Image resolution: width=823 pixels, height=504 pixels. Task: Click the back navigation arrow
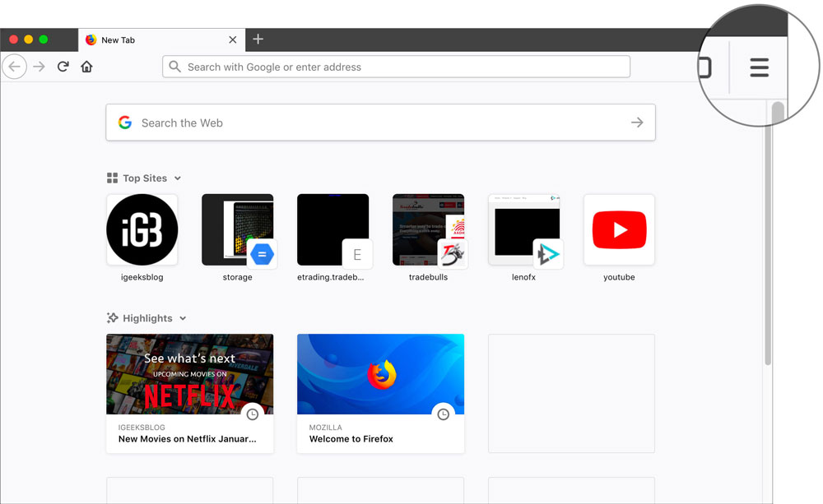pyautogui.click(x=15, y=67)
